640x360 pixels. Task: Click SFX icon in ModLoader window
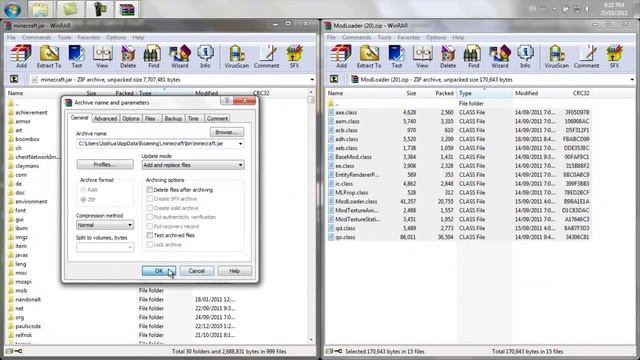click(614, 56)
